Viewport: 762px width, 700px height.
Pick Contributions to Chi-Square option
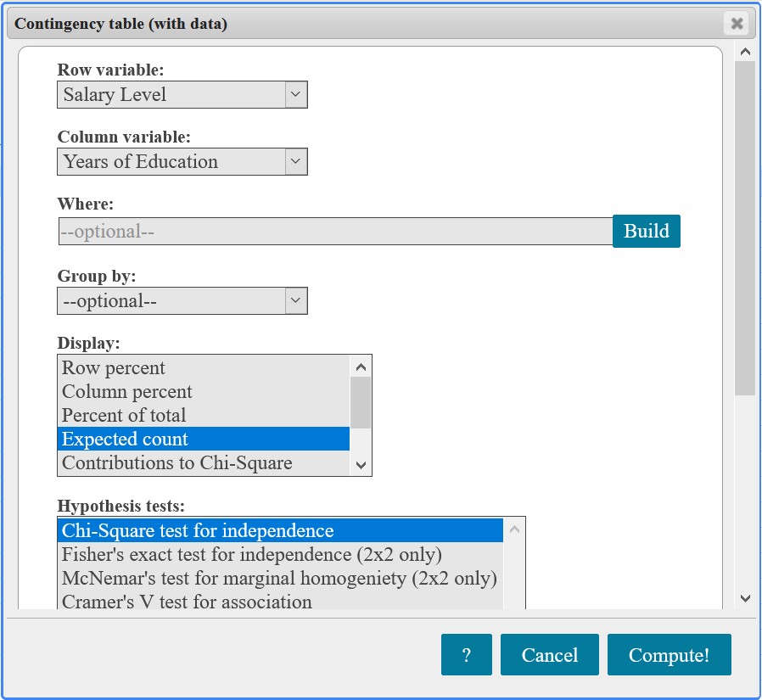[204, 463]
